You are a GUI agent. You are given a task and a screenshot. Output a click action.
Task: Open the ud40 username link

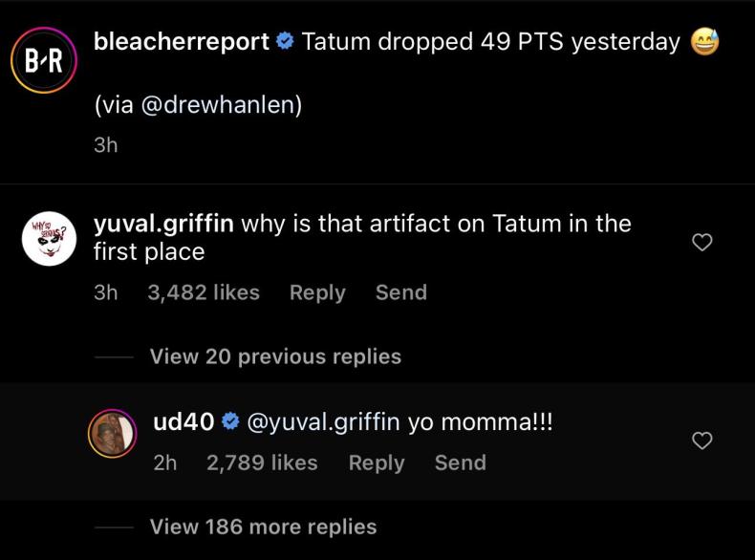tap(183, 421)
